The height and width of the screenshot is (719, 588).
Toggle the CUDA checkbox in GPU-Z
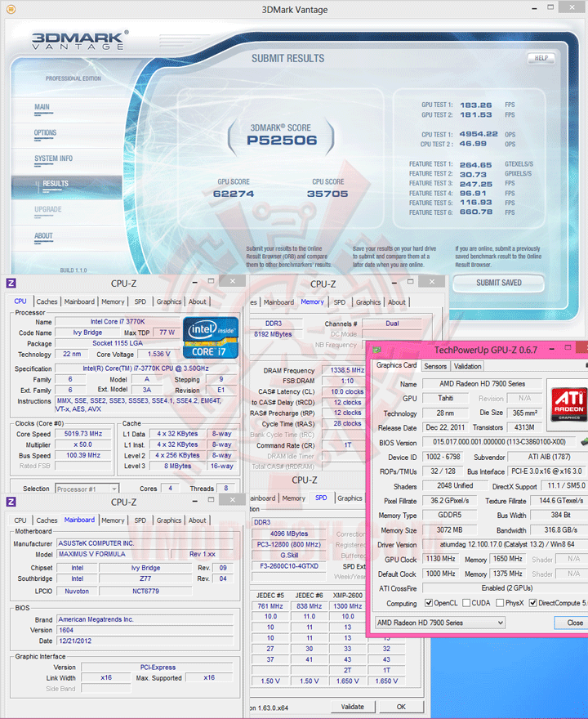tap(466, 603)
